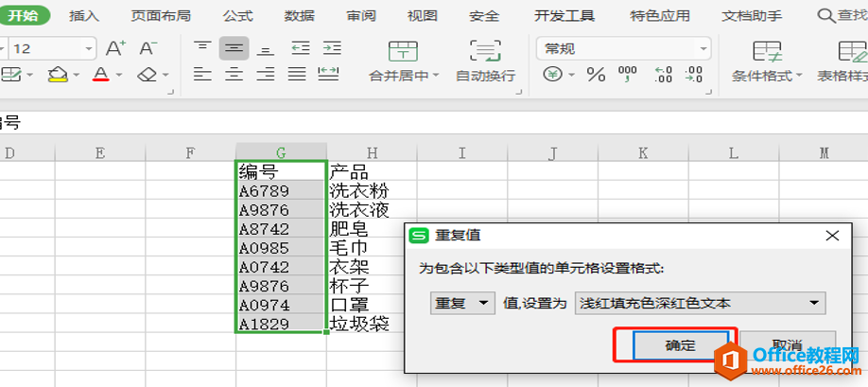Apply the red font color
The image size is (868, 387).
pyautogui.click(x=101, y=74)
